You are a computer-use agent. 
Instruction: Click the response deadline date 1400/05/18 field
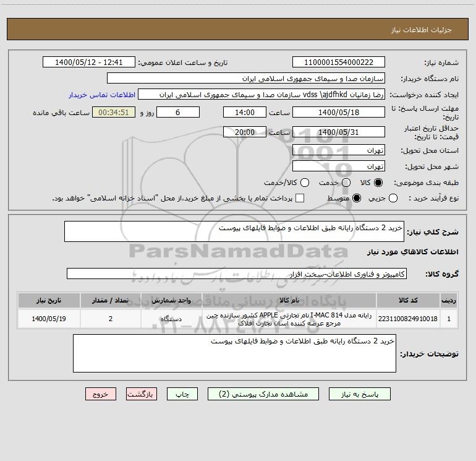tap(339, 112)
